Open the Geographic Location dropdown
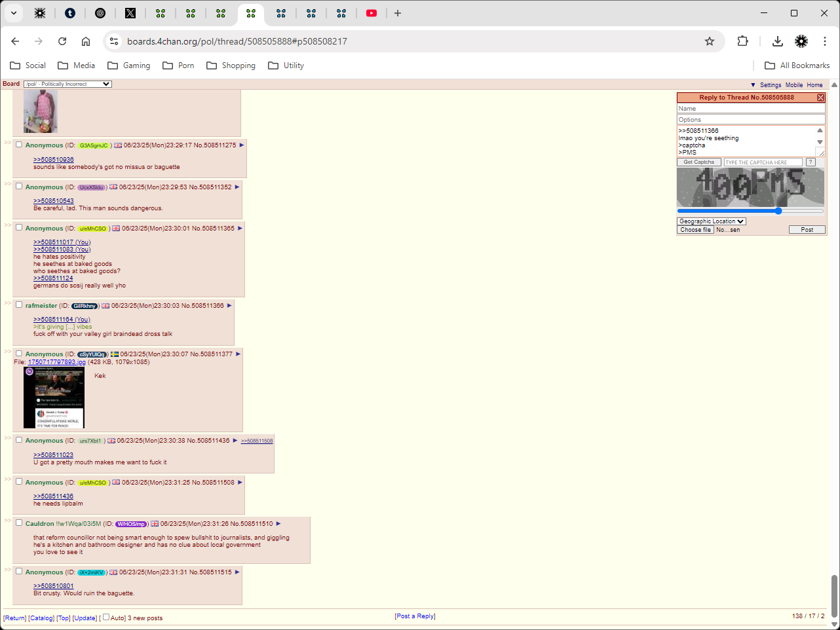 coord(712,221)
